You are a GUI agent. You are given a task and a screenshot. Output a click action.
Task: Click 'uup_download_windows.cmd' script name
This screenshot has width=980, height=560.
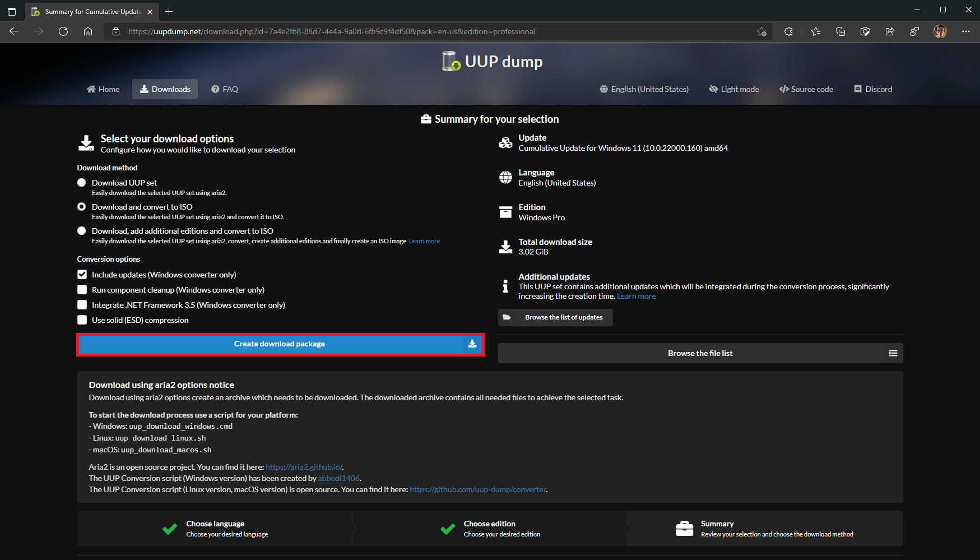180,427
